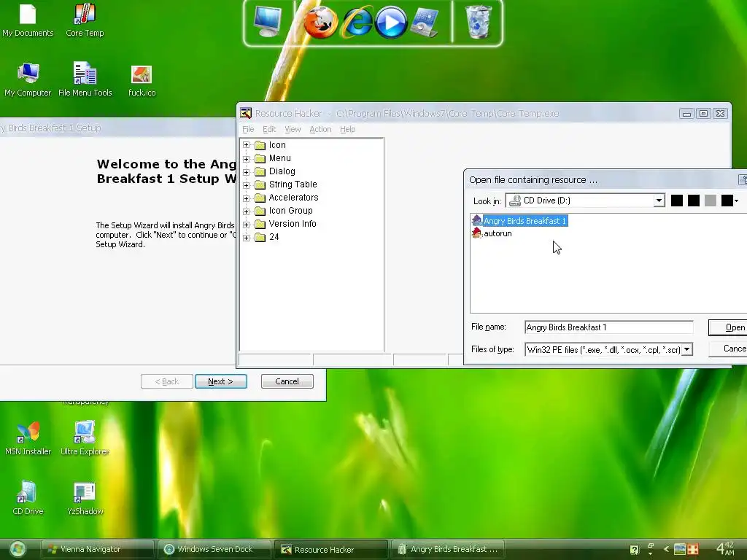
Task: Select the .ico file on desktop
Action: click(142, 81)
